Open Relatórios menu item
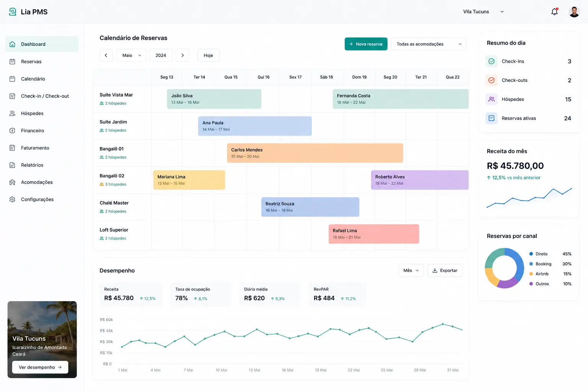This screenshot has width=588, height=392. click(x=42, y=165)
